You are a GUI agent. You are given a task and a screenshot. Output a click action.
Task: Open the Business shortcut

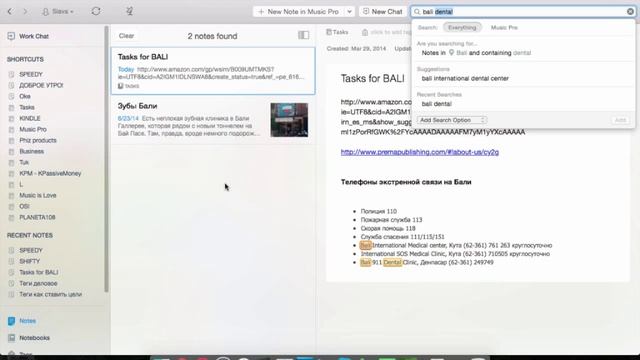point(31,151)
